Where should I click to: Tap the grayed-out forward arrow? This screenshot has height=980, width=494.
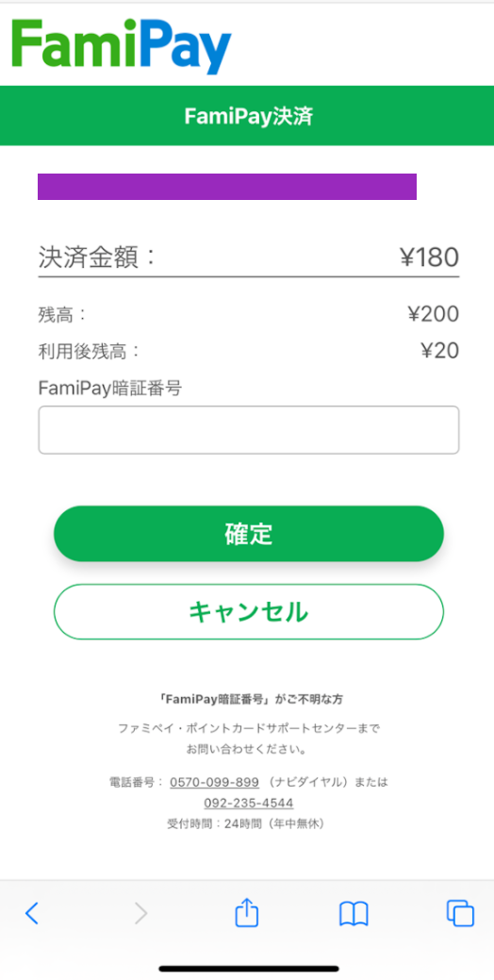pyautogui.click(x=141, y=914)
